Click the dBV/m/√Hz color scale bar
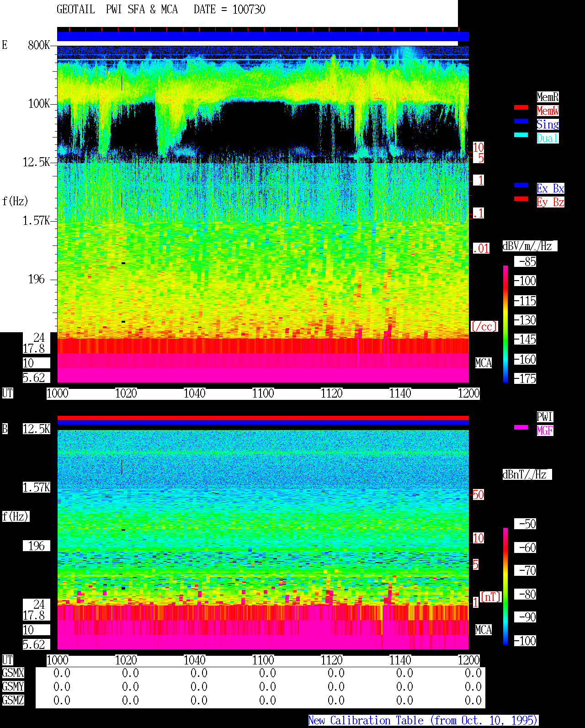Screen dimensions: 585x728 505,324
